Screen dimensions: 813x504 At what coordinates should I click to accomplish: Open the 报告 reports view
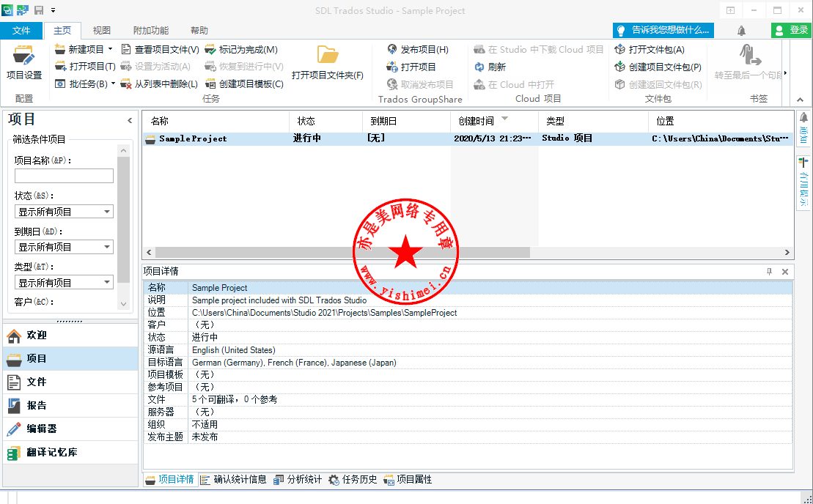point(70,405)
